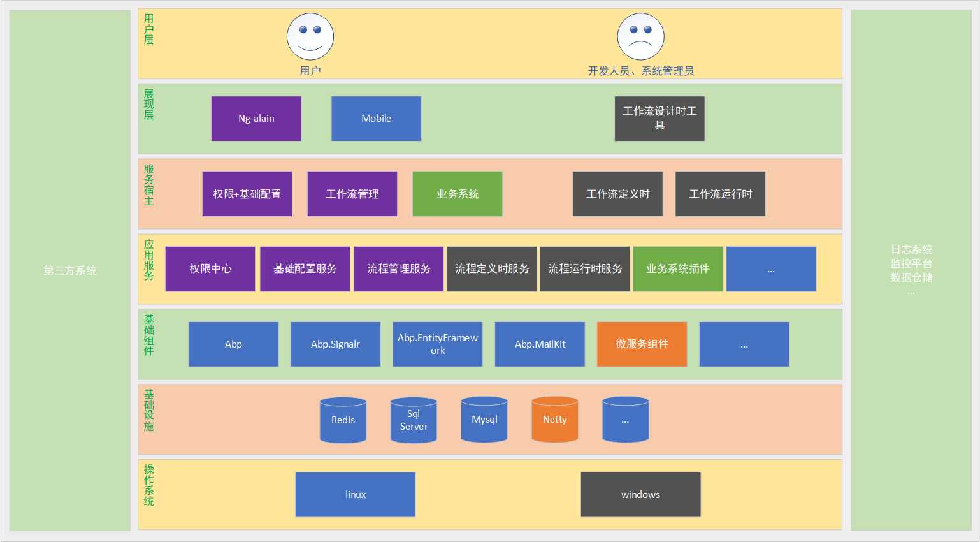This screenshot has height=542, width=980.
Task: Click the 基础设施 layer label
Action: coord(148,411)
